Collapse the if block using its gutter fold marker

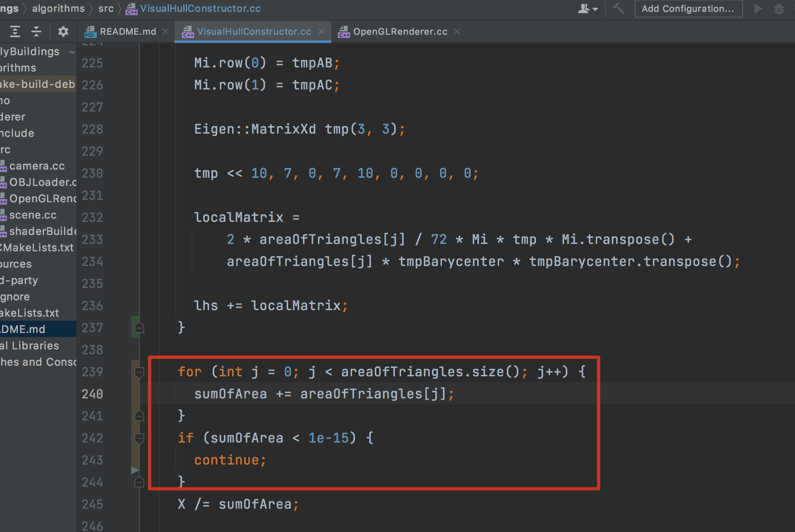click(x=139, y=438)
